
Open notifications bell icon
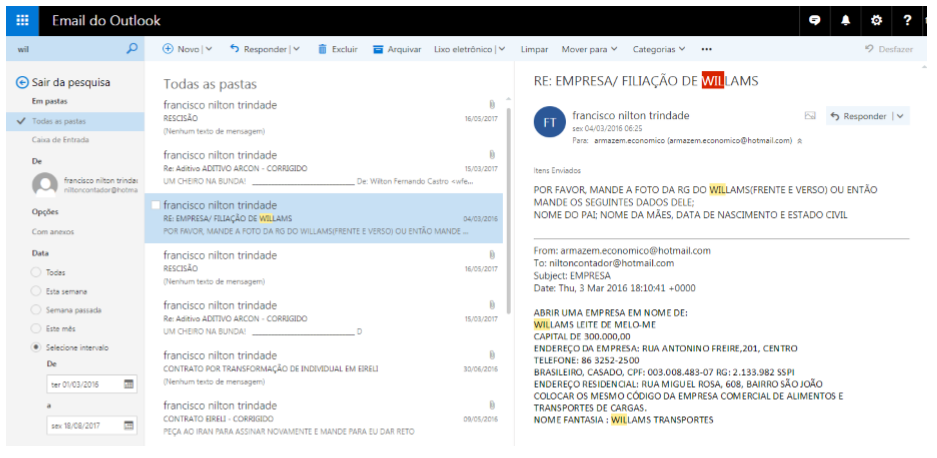pyautogui.click(x=845, y=21)
